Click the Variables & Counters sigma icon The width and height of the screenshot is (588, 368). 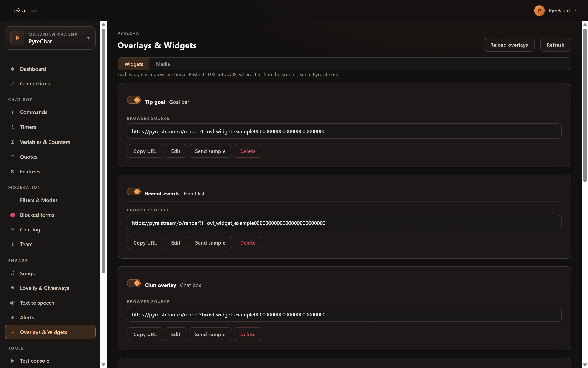(x=13, y=142)
